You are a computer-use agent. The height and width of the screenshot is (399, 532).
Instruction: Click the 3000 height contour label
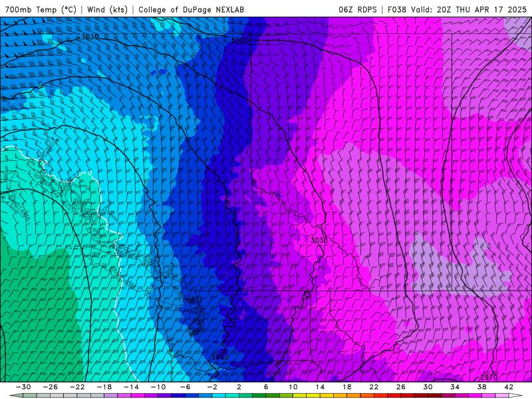pyautogui.click(x=240, y=40)
